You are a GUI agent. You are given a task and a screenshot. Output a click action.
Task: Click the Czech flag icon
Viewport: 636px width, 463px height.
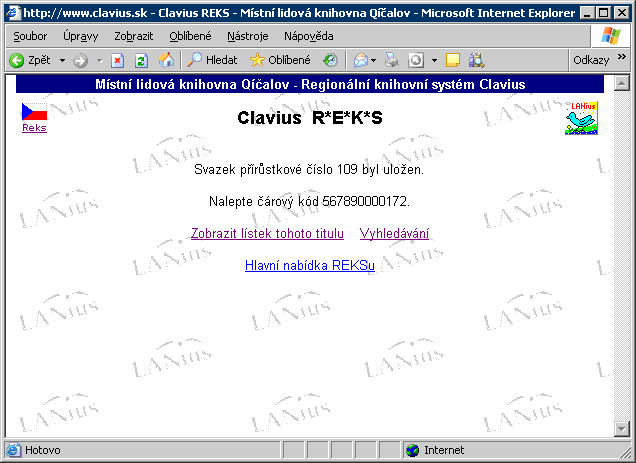click(34, 112)
